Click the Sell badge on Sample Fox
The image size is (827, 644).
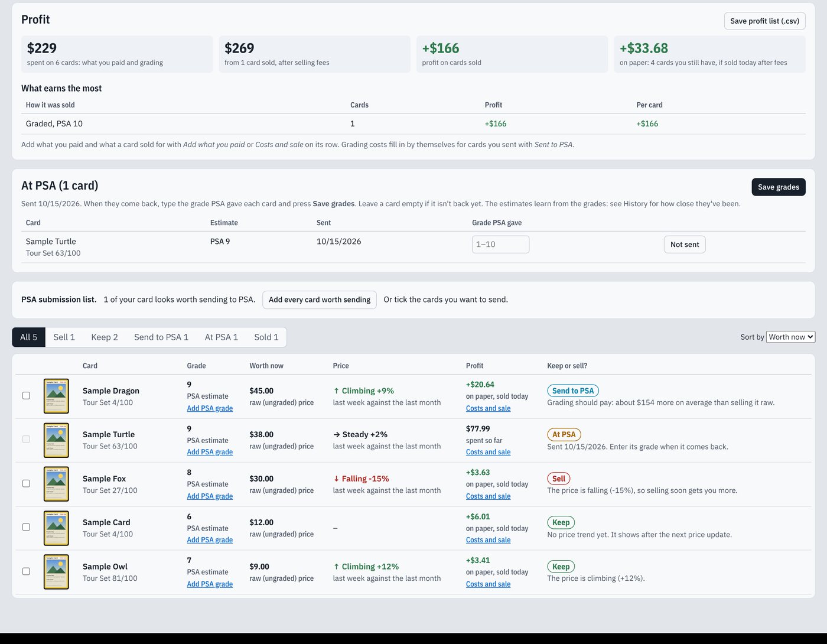coord(559,479)
